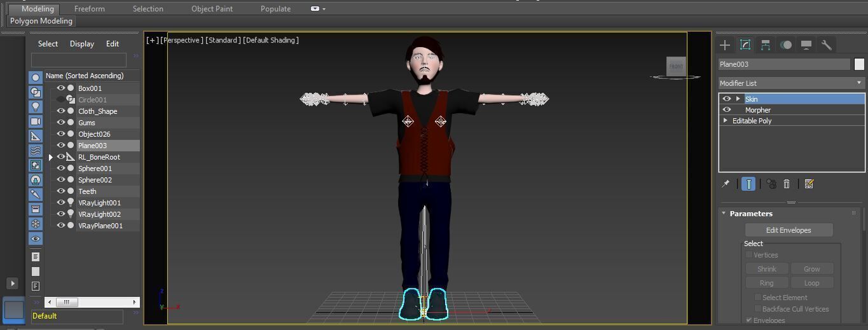Open the Hierarchy command panel tab
The image size is (868, 330).
[766, 45]
